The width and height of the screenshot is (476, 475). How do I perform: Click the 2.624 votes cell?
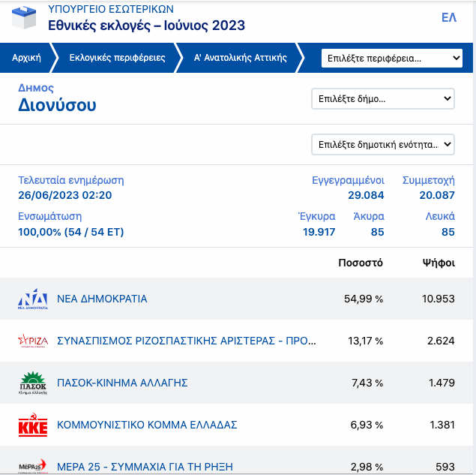(441, 341)
